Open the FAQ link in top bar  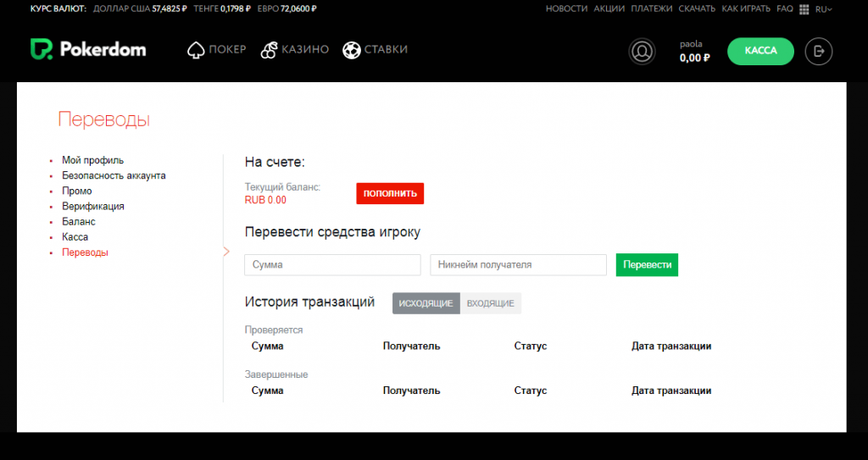784,8
